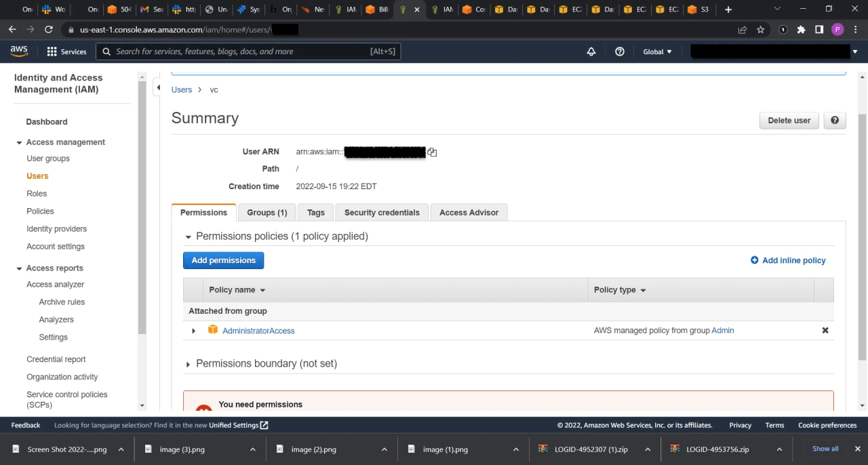Collapse Access reports nav section
Screen dimensions: 868x465
(19, 268)
